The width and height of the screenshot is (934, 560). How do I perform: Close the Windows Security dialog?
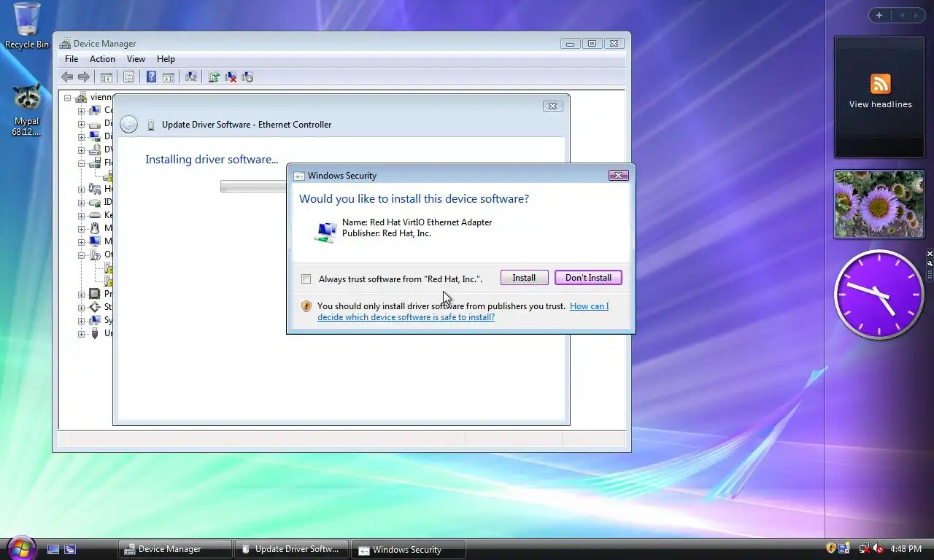(x=618, y=175)
